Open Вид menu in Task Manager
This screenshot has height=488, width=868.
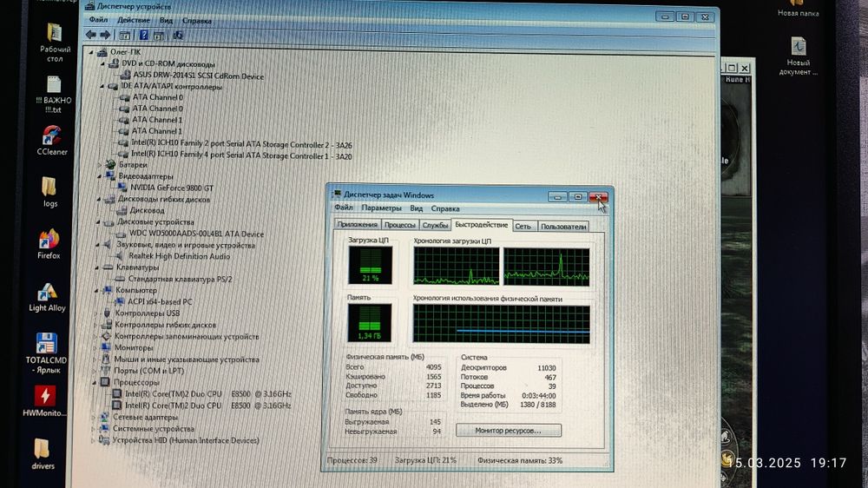click(x=417, y=208)
